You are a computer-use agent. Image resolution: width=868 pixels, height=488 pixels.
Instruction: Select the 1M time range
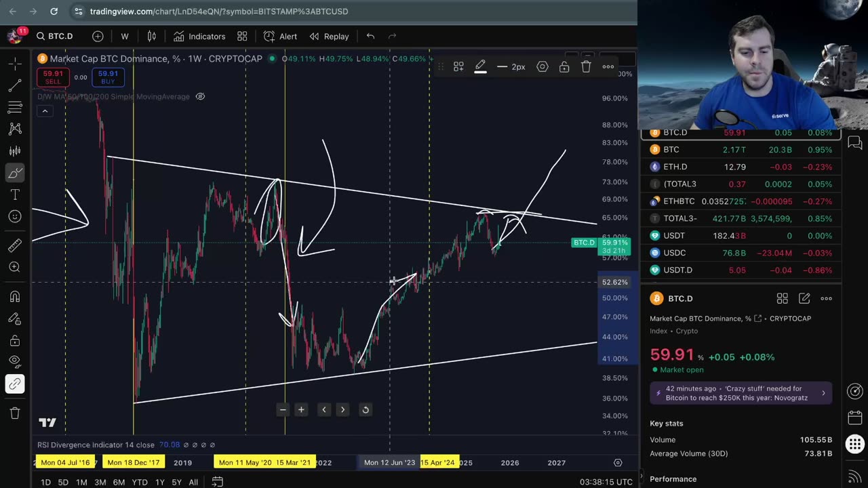(x=81, y=482)
